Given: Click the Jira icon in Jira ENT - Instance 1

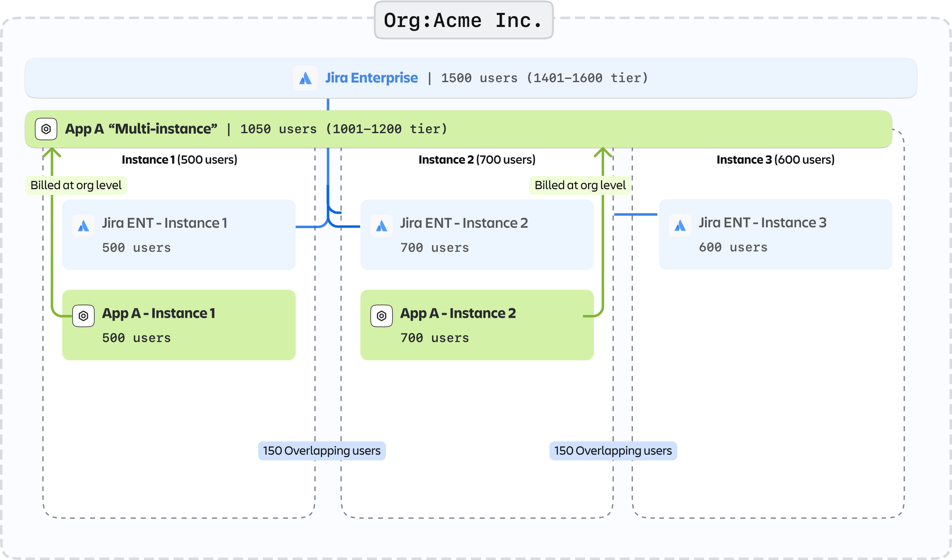Looking at the screenshot, I should click(x=83, y=226).
